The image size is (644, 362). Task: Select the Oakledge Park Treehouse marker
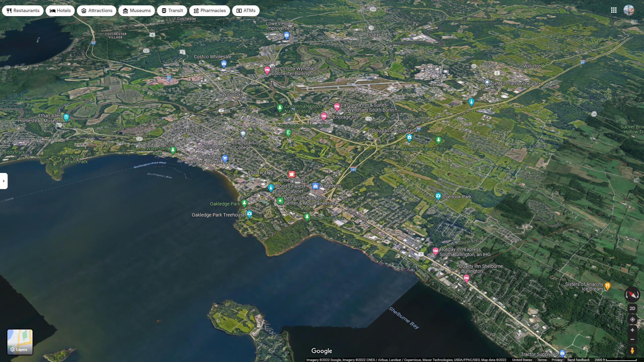click(249, 214)
